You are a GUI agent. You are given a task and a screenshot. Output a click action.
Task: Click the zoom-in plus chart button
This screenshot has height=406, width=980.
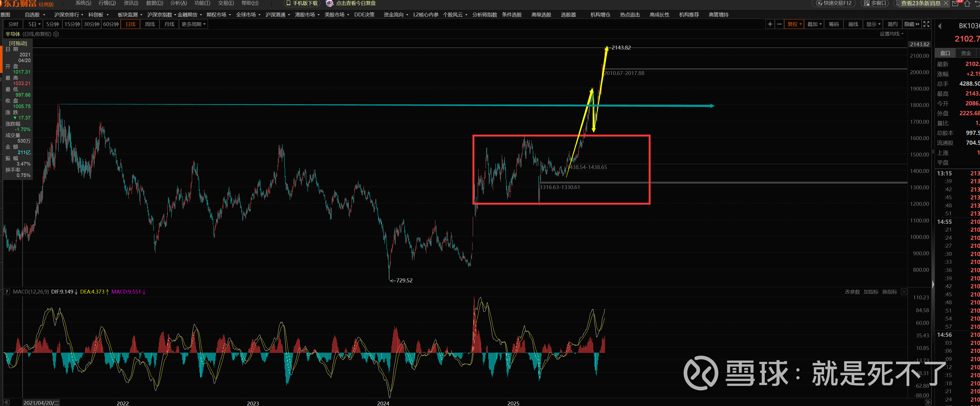[770, 24]
